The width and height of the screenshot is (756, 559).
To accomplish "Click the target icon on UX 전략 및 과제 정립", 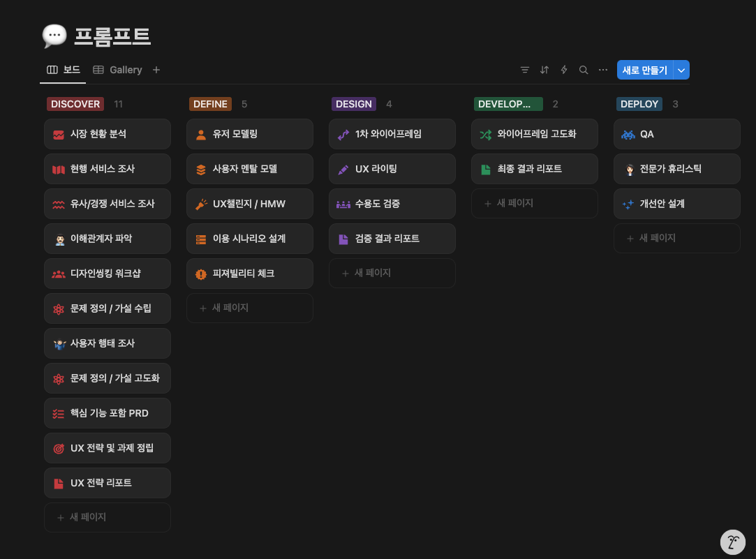I will 59,447.
